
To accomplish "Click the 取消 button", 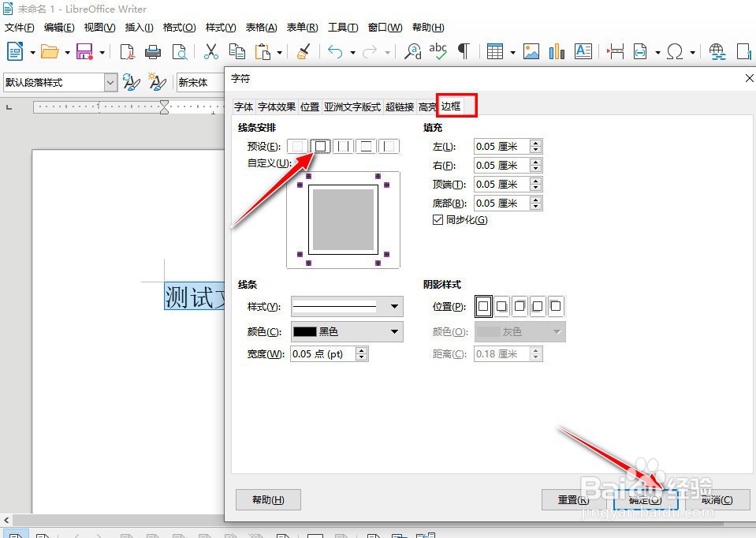I will pos(717,500).
